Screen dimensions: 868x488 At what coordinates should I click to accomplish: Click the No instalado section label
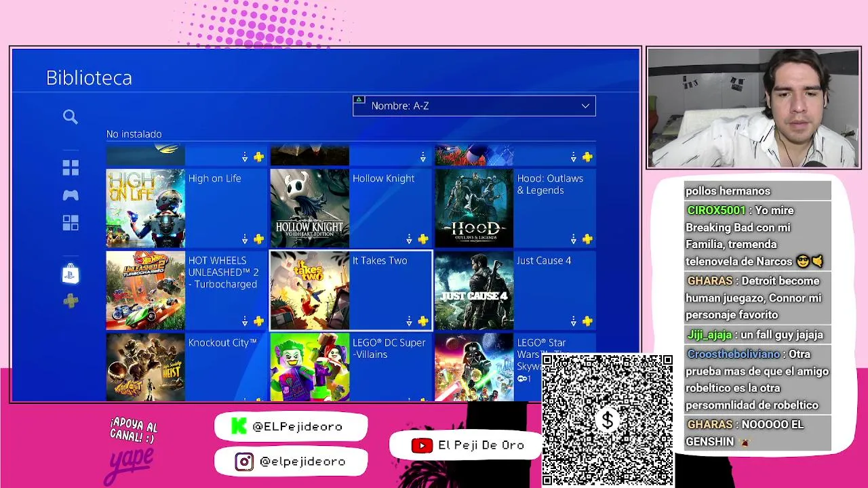134,134
